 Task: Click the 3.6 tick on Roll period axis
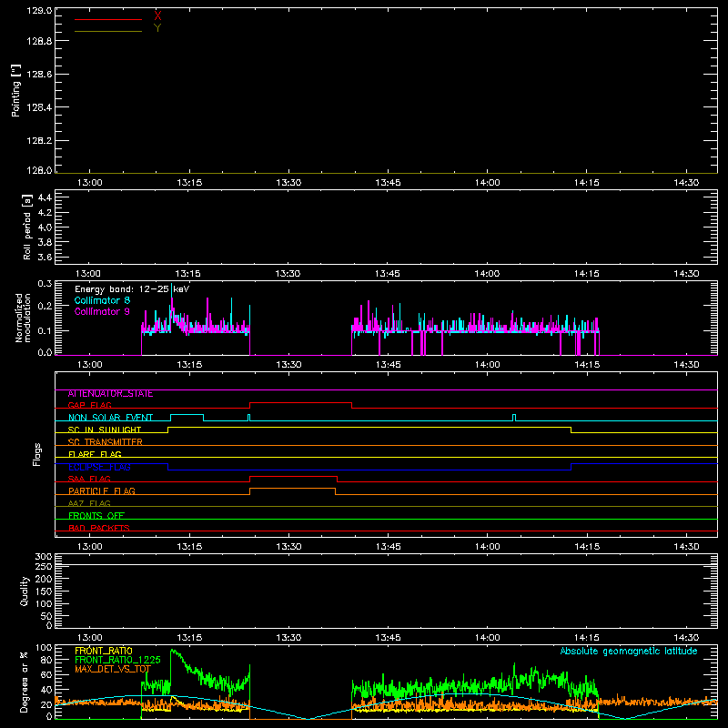coord(45,258)
